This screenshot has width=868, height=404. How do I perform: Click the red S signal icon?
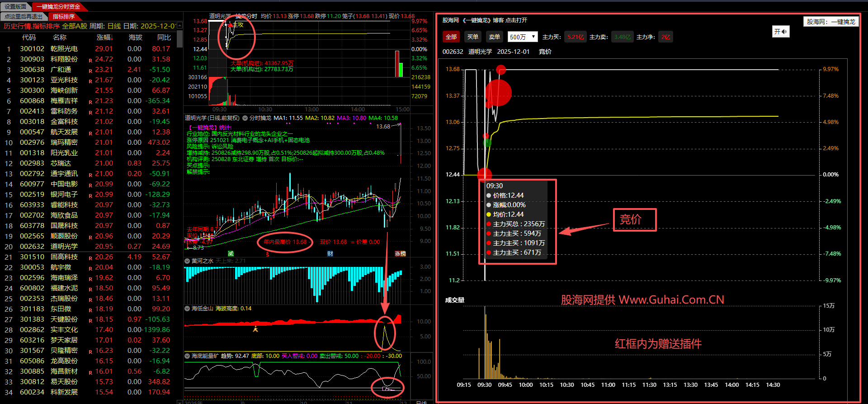click(x=268, y=254)
